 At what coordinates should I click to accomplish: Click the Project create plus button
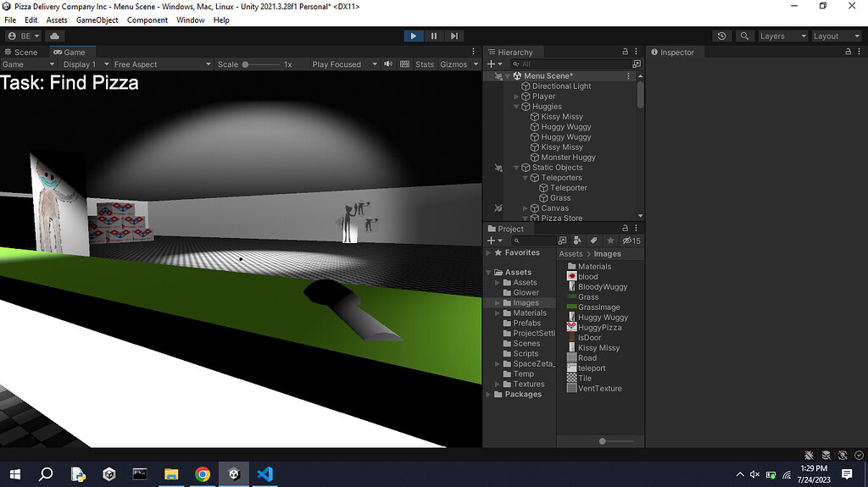(494, 241)
